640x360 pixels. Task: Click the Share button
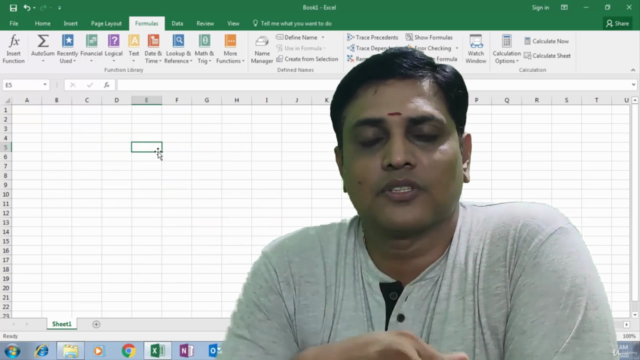point(617,23)
